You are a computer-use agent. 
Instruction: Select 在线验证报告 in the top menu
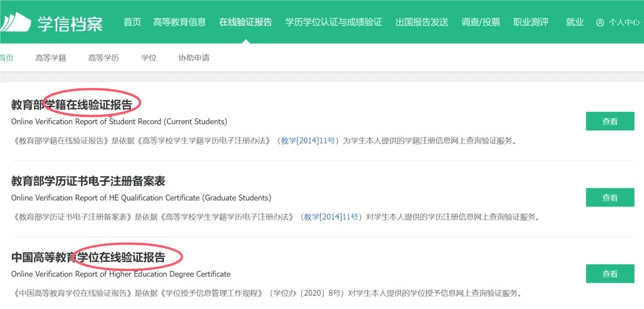click(246, 22)
